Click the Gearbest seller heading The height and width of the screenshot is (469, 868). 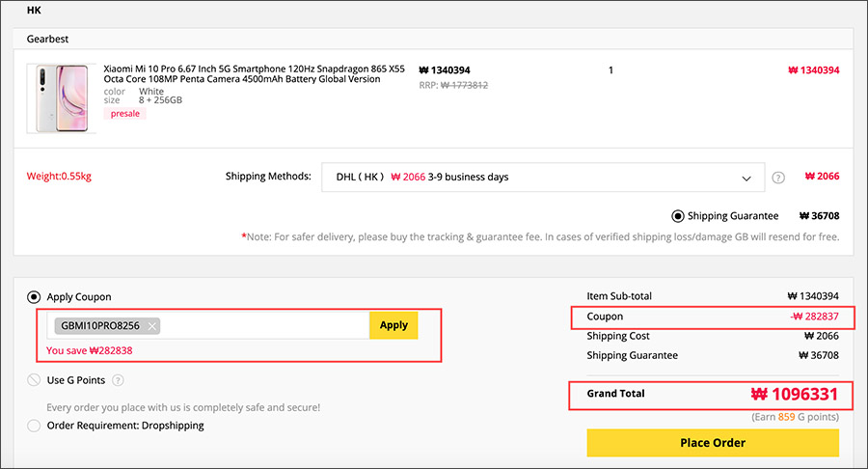pyautogui.click(x=47, y=39)
